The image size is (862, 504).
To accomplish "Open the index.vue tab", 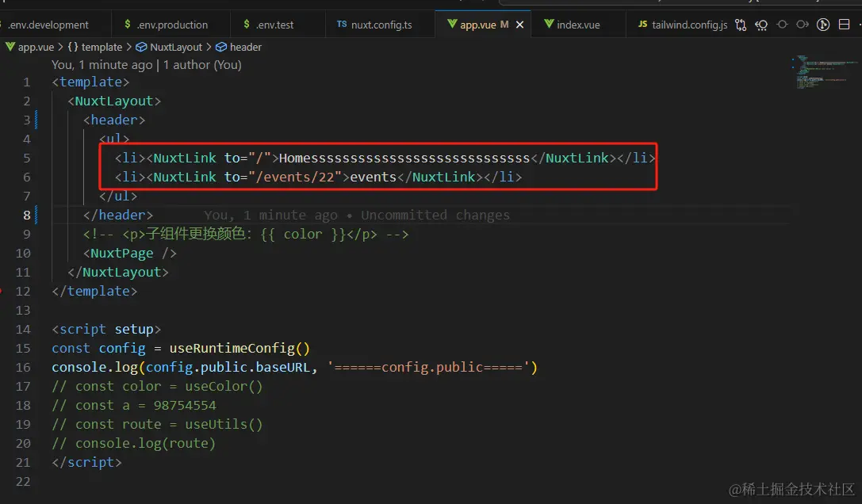I will (578, 25).
